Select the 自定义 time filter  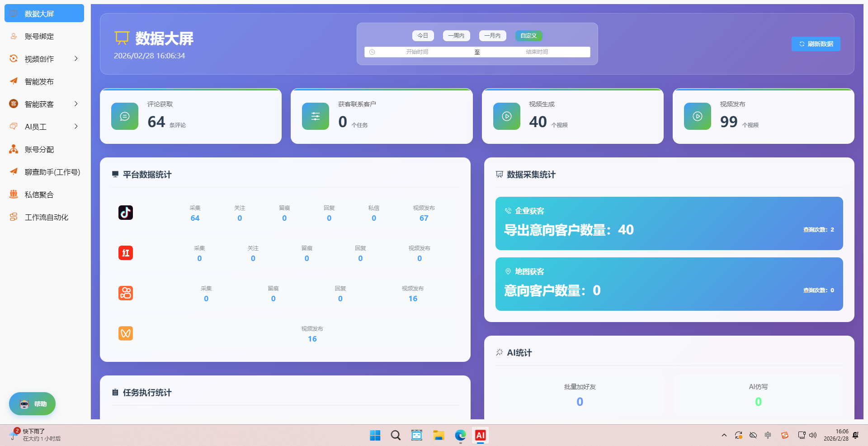(x=528, y=36)
